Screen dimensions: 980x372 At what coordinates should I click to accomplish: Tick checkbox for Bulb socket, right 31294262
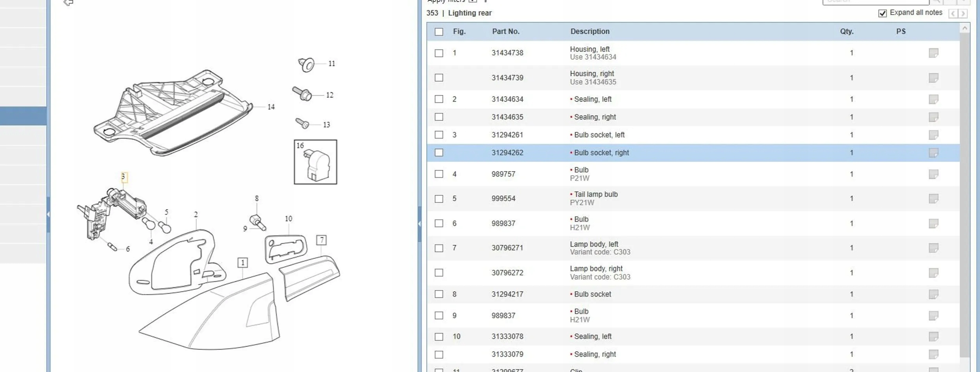click(439, 153)
